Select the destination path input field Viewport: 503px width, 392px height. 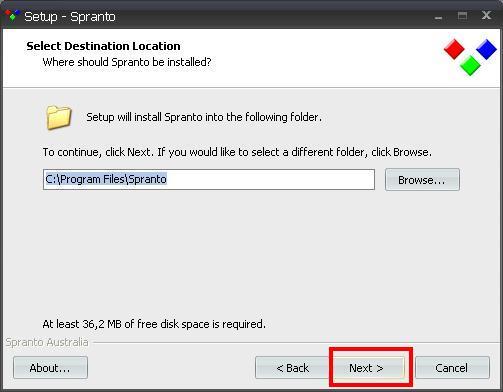click(x=209, y=179)
